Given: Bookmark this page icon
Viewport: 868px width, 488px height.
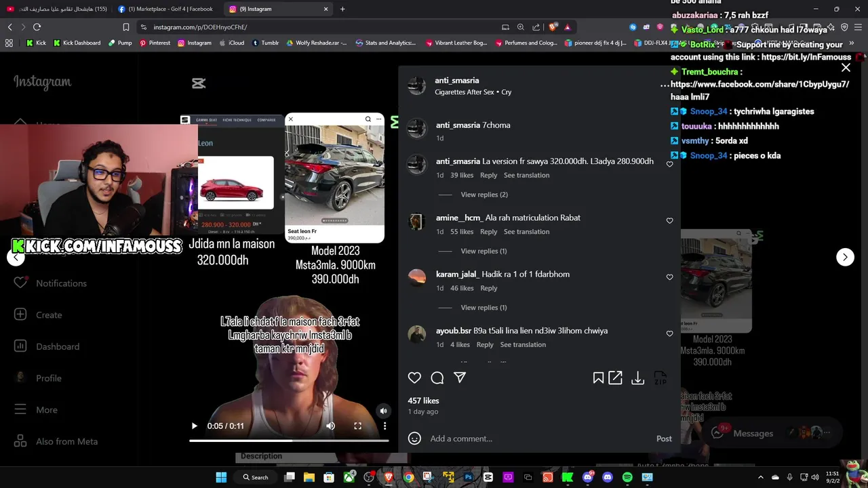Looking at the screenshot, I should (x=125, y=27).
